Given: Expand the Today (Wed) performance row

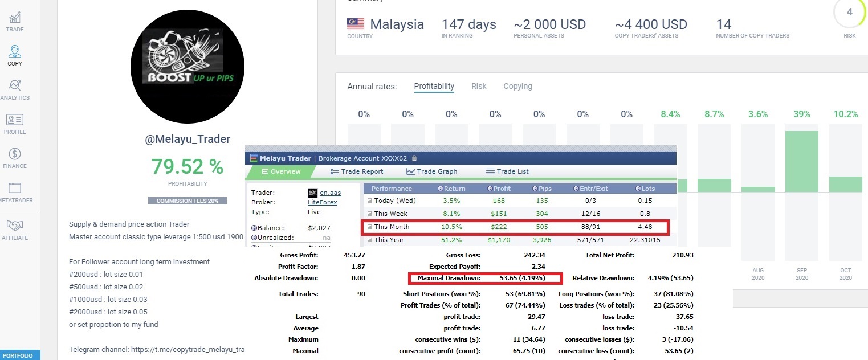Looking at the screenshot, I should (370, 201).
